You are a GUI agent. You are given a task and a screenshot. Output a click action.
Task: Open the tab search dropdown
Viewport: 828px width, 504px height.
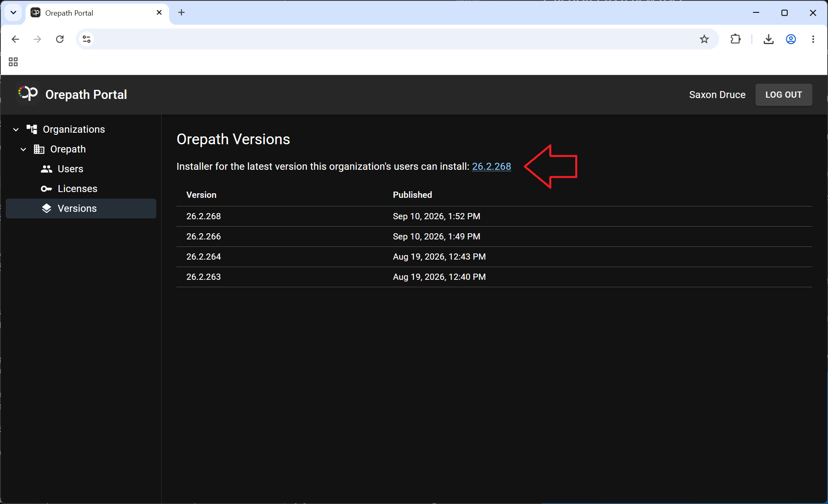(13, 13)
